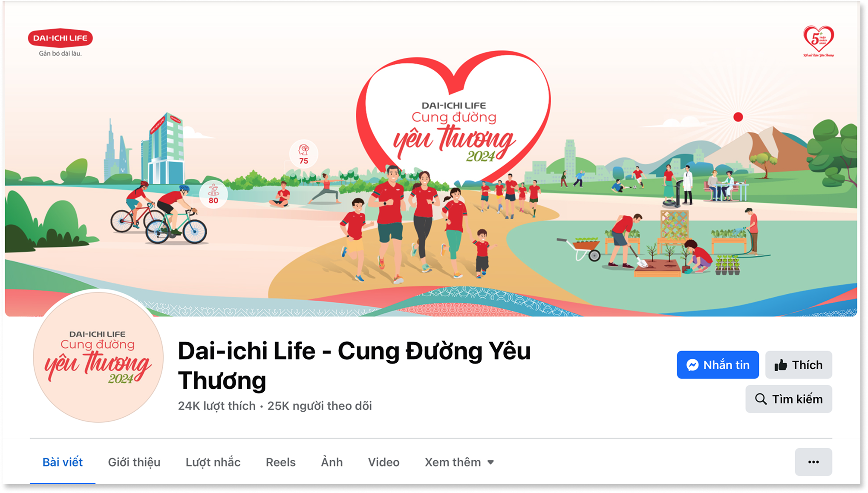Click the page title Dai-ichi Life - Cung Đường Yêu Thương
The height and width of the screenshot is (493, 868).
tap(354, 365)
